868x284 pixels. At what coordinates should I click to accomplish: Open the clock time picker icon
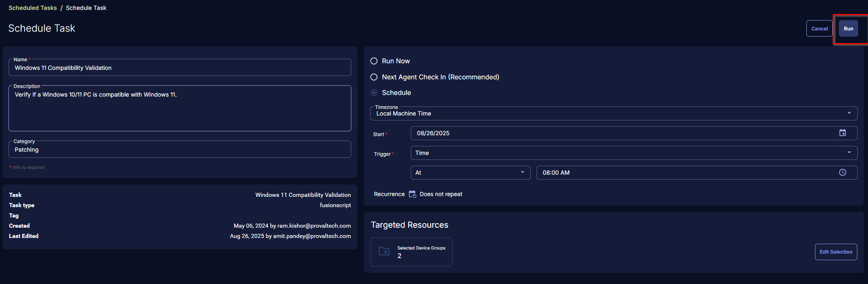[x=843, y=173]
